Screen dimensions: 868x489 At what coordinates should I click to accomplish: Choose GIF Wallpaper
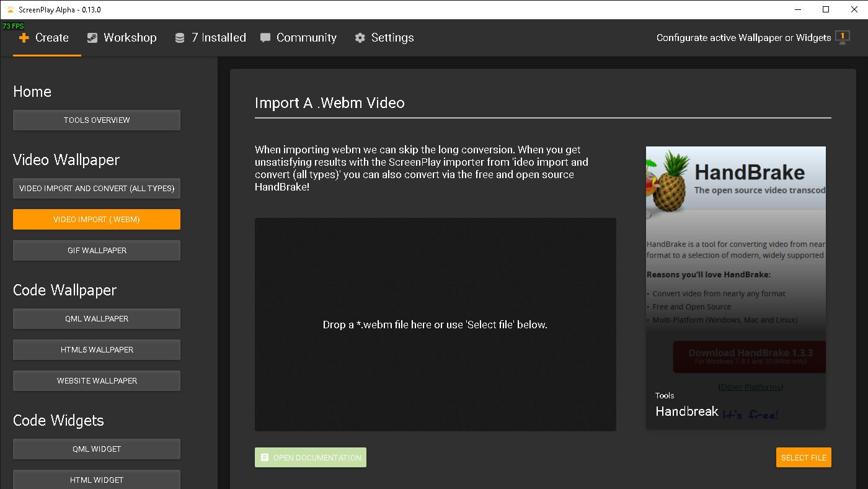pyautogui.click(x=97, y=251)
